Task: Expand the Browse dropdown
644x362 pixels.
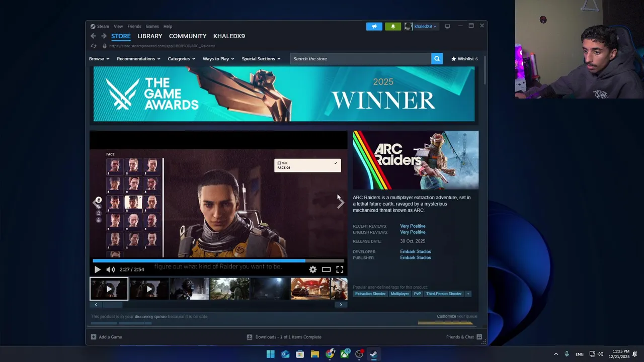Action: click(x=99, y=59)
